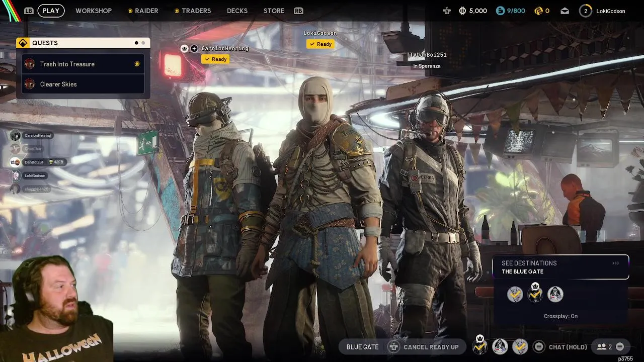The image size is (644, 362).
Task: Click the controller icon beside Cancel Ready Up
Action: [394, 347]
